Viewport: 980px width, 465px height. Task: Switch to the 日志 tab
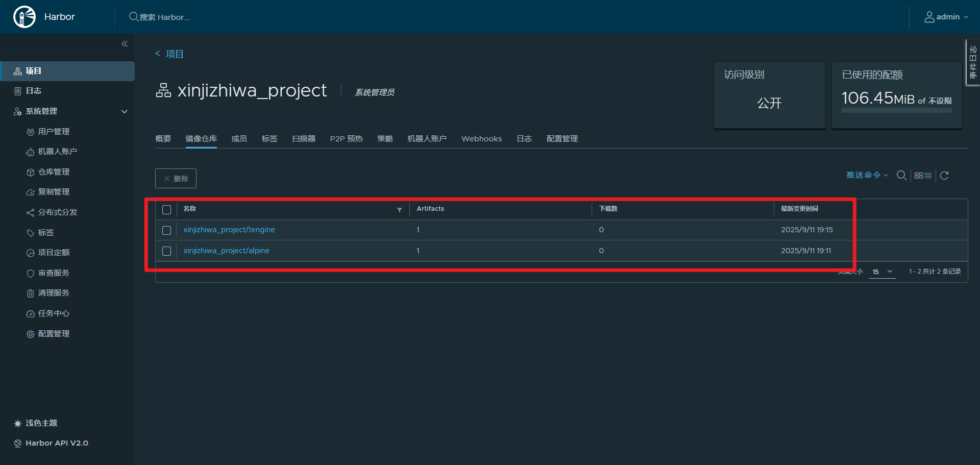click(x=524, y=139)
